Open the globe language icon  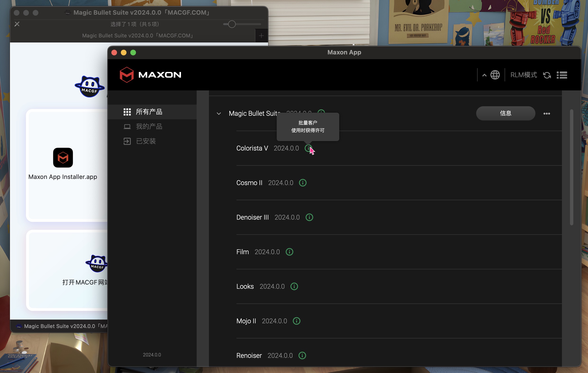tap(495, 75)
